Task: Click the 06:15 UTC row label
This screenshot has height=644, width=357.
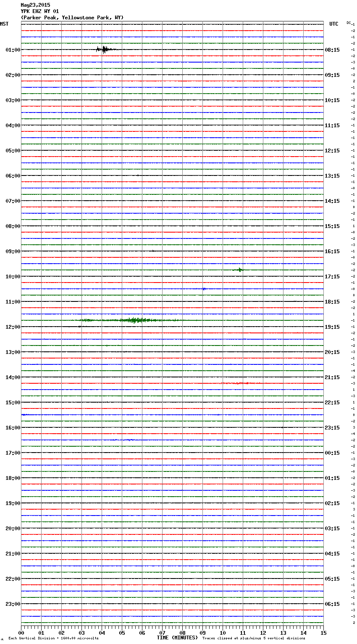Action: (332, 604)
